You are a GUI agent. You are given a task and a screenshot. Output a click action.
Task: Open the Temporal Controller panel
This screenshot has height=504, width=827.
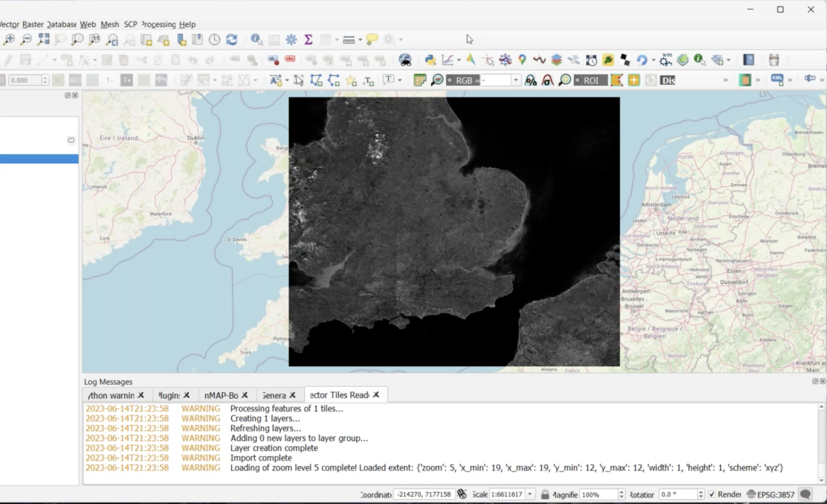coord(214,39)
